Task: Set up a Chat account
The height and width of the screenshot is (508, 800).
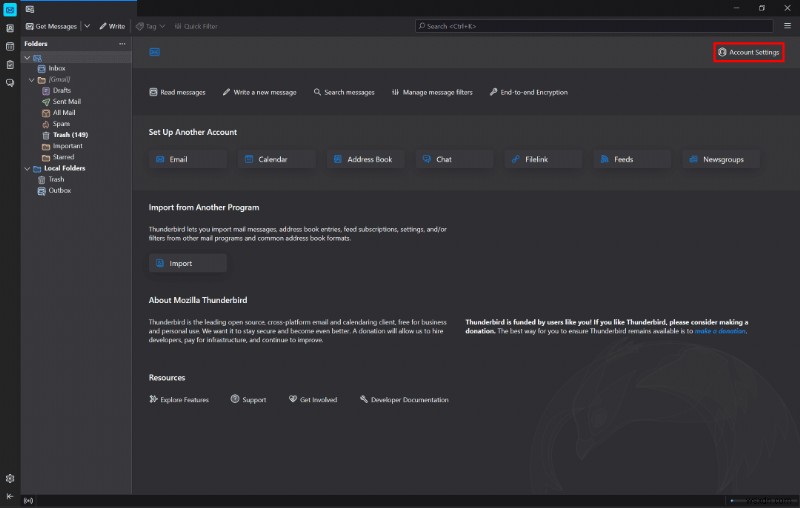Action: coord(455,159)
